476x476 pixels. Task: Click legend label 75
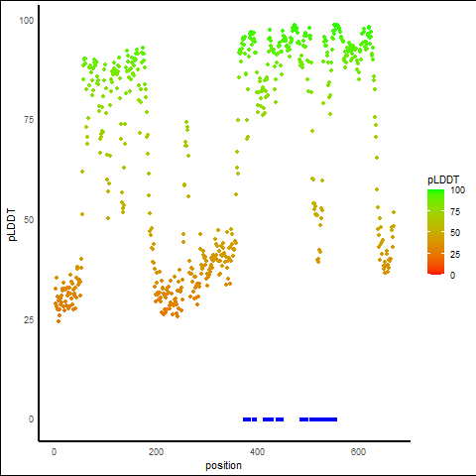point(455,211)
